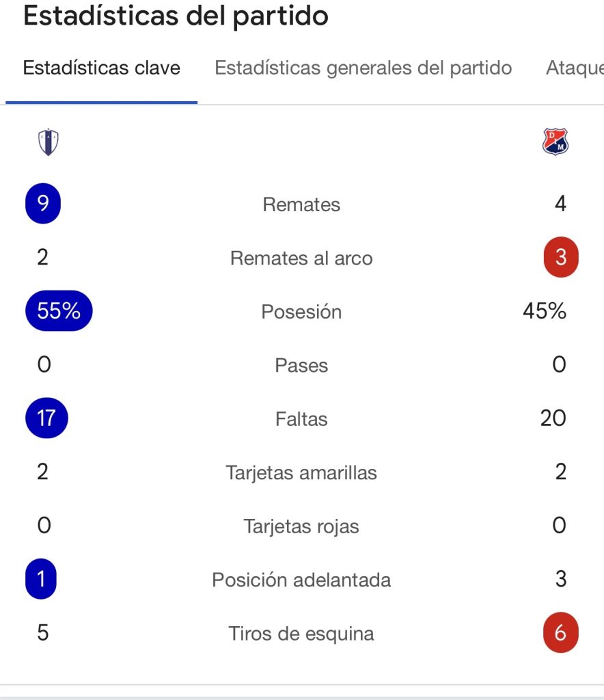Click the Remates stat label

(x=301, y=204)
